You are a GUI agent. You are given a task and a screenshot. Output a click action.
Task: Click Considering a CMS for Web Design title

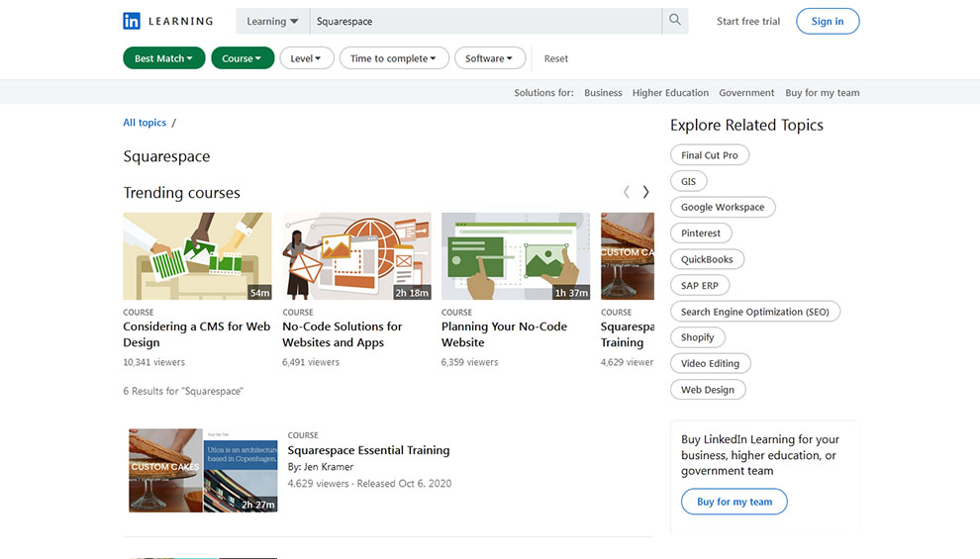[x=197, y=334]
